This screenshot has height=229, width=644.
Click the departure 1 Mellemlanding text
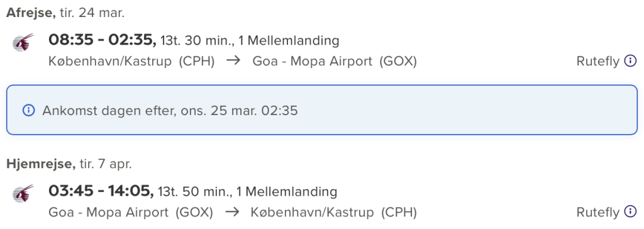(289, 41)
